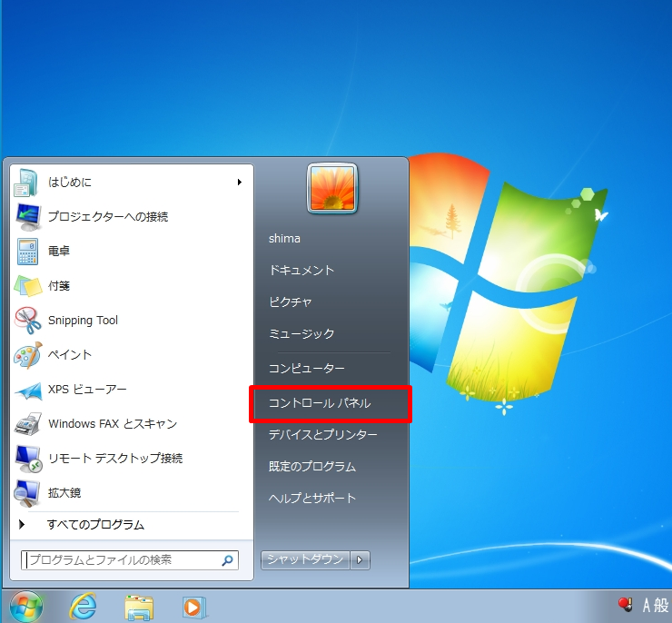Select the 電卓 program label
The image size is (672, 623).
pos(59,251)
